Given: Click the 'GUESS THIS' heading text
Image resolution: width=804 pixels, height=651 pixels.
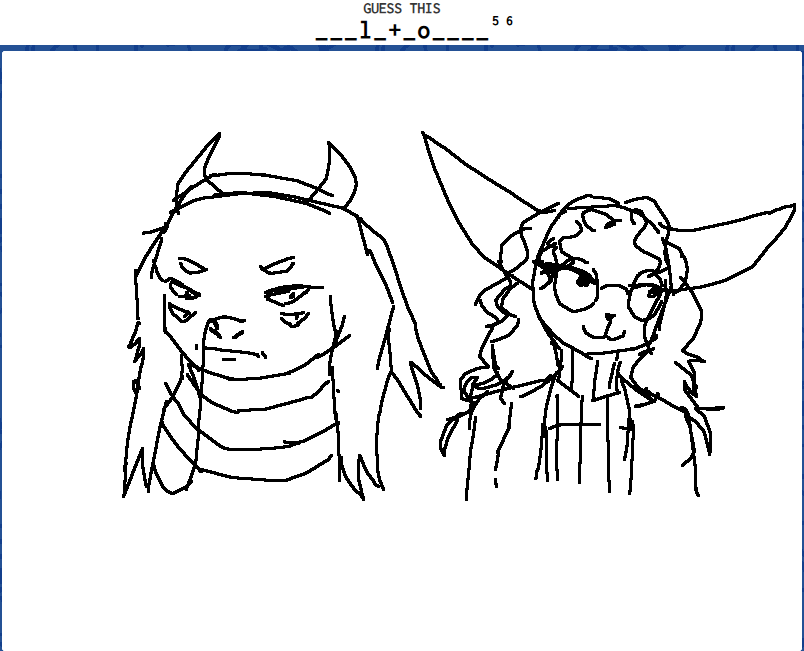Looking at the screenshot, I should pos(401,8).
